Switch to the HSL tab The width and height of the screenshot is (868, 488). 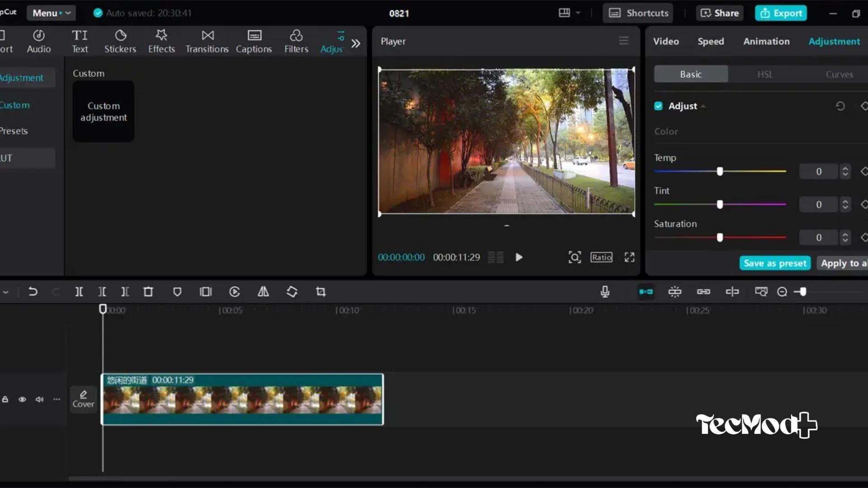pos(764,74)
